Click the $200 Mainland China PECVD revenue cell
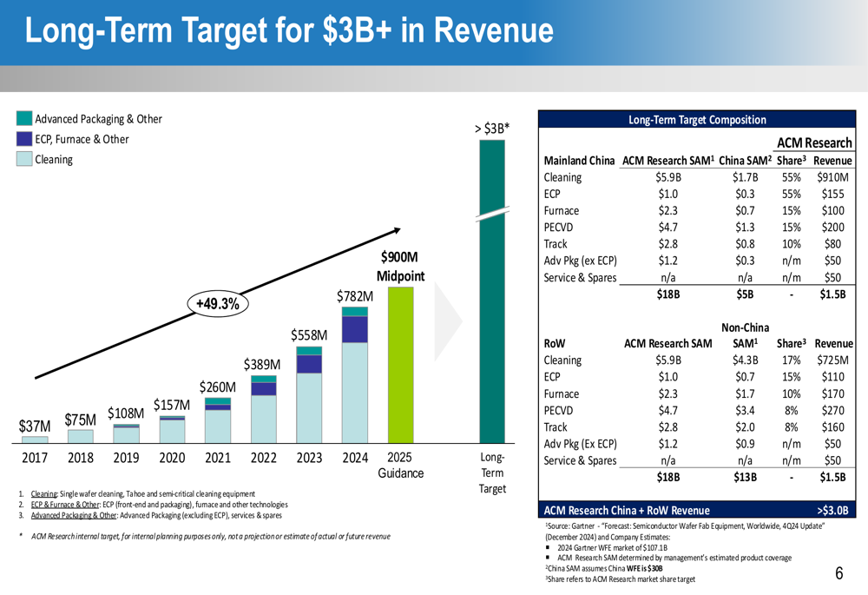Image resolution: width=868 pixels, height=595 pixels. 832,227
